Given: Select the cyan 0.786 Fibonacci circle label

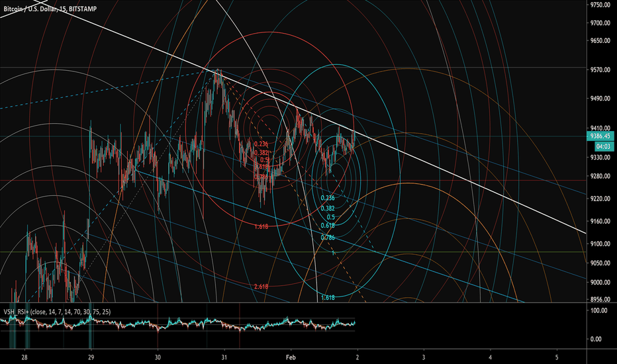Looking at the screenshot, I should pyautogui.click(x=328, y=238).
